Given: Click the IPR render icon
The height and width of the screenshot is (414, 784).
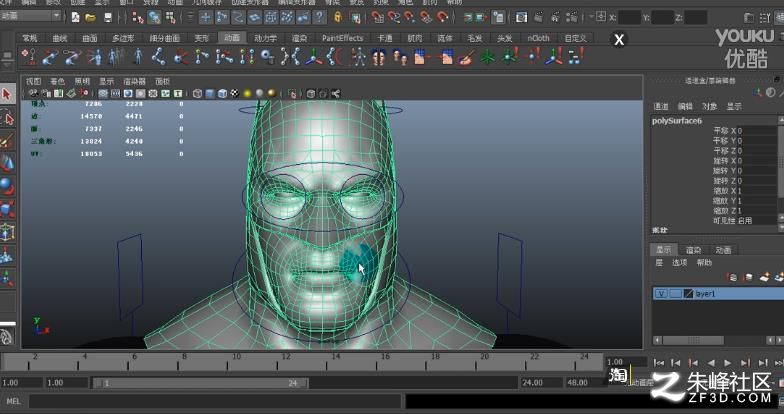Looking at the screenshot, I should tap(555, 18).
